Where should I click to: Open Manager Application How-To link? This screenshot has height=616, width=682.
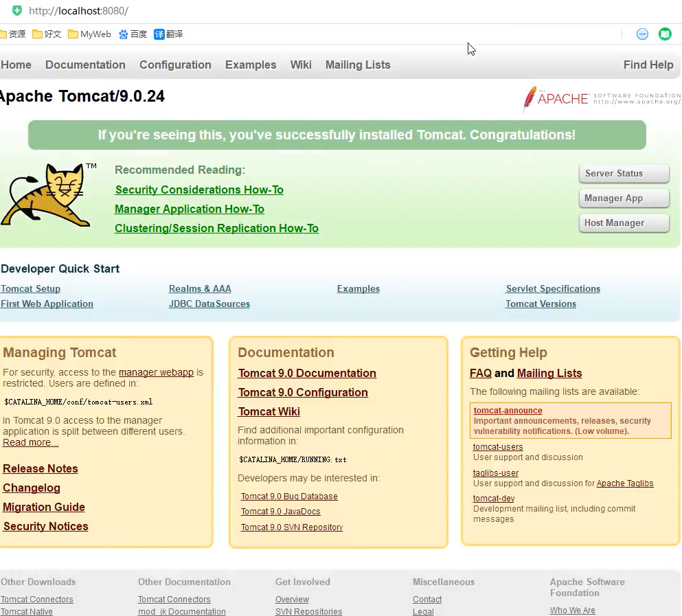[189, 209]
